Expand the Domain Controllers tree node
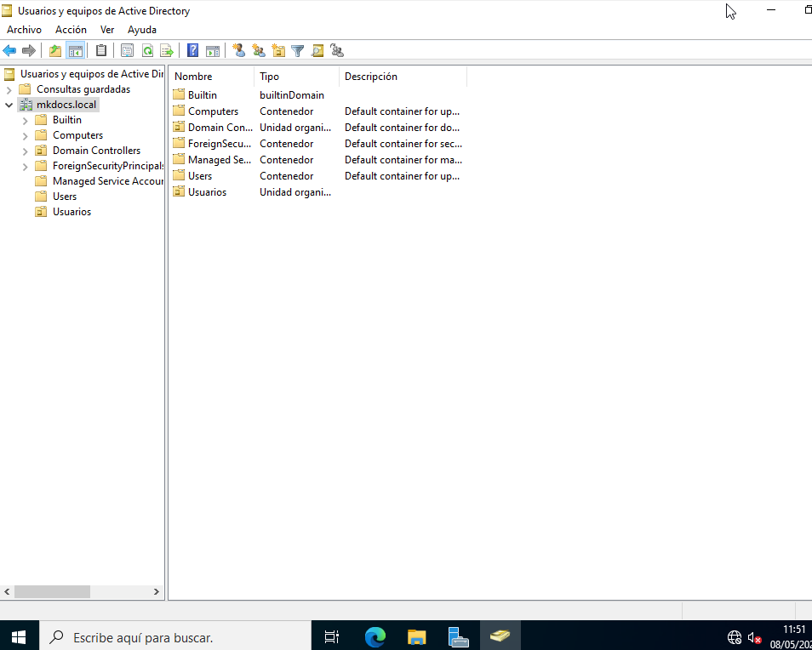Viewport: 812px width, 650px height. (25, 151)
